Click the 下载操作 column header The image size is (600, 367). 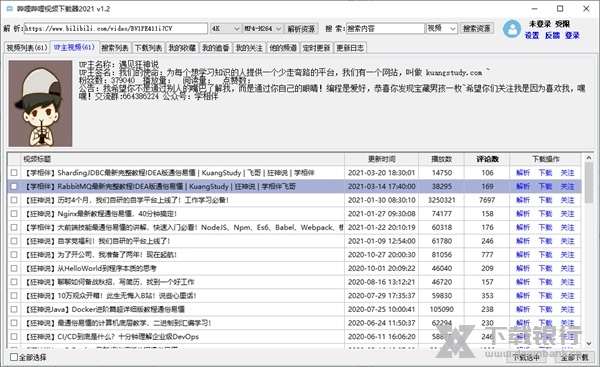(546, 159)
